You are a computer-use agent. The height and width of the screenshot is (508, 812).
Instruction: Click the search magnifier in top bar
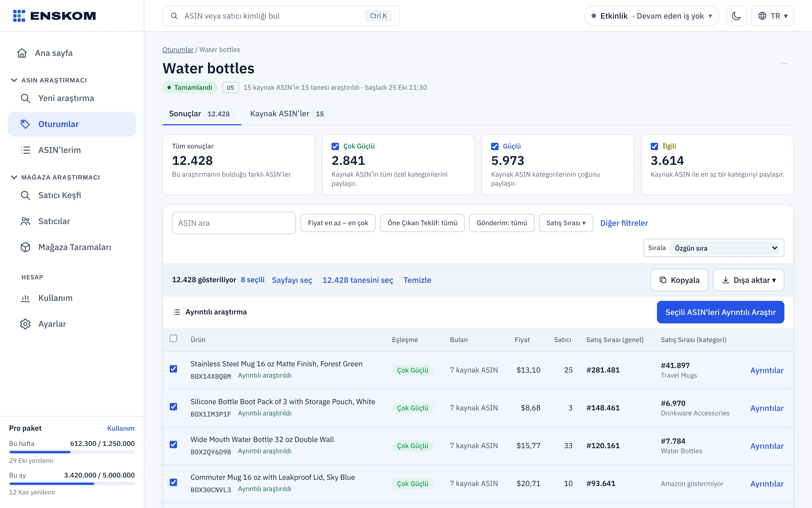[174, 16]
